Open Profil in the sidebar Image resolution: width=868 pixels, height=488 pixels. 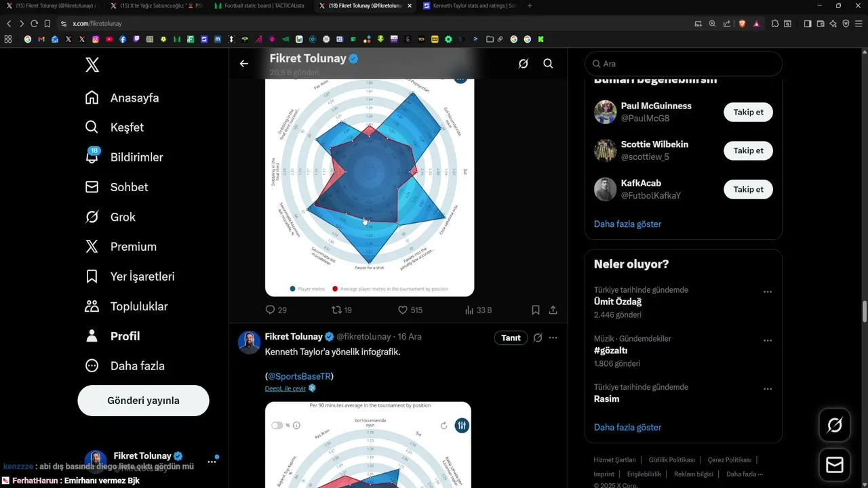112,336
